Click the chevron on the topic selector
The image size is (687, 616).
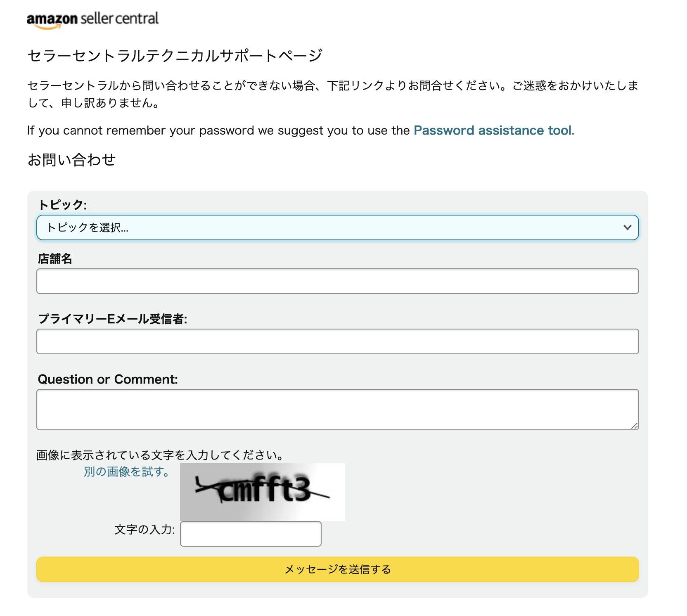628,227
